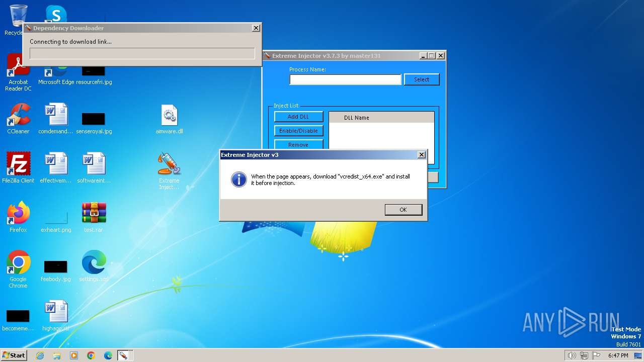Image resolution: width=644 pixels, height=362 pixels.
Task: Close the Extreme Injector v3 message dialog
Action: point(422,155)
